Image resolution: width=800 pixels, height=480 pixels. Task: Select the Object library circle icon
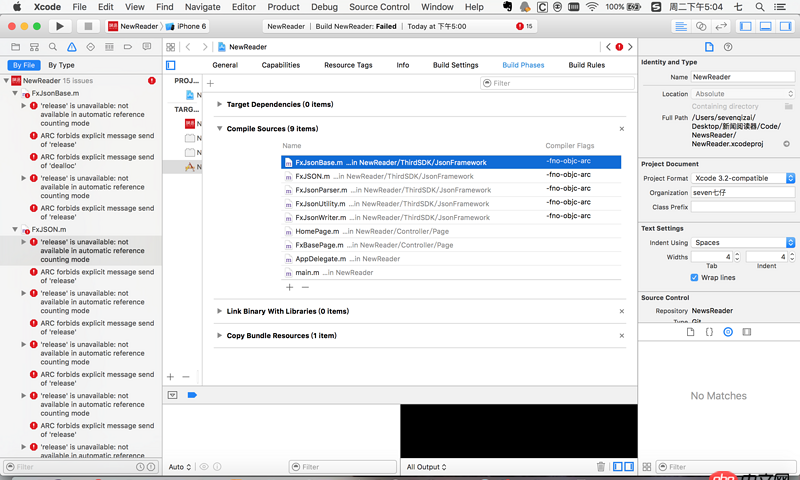pyautogui.click(x=728, y=332)
